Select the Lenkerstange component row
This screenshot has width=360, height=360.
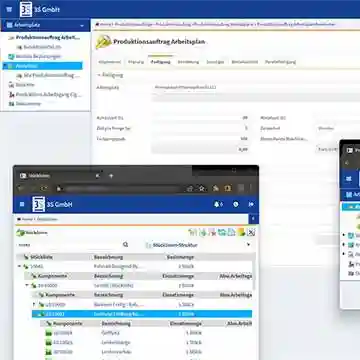click(147, 342)
